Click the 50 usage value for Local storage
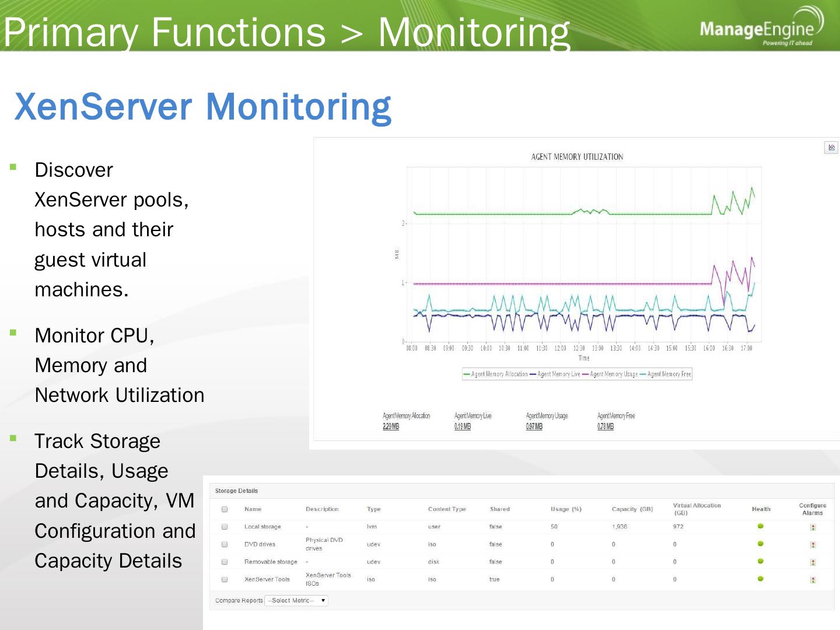 click(554, 527)
